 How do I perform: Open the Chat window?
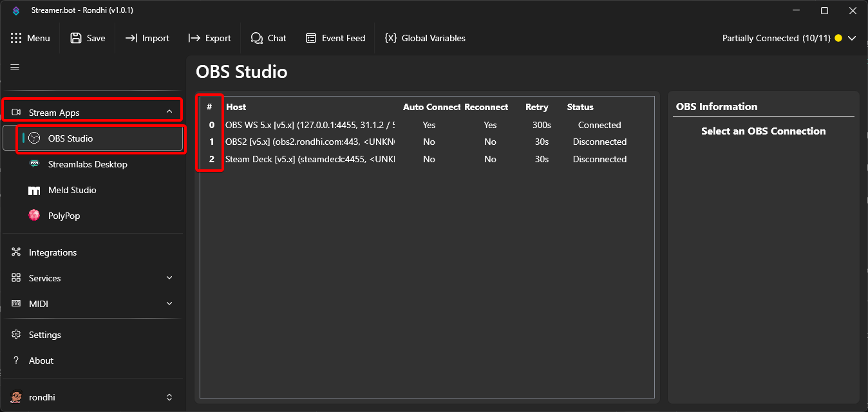(269, 39)
